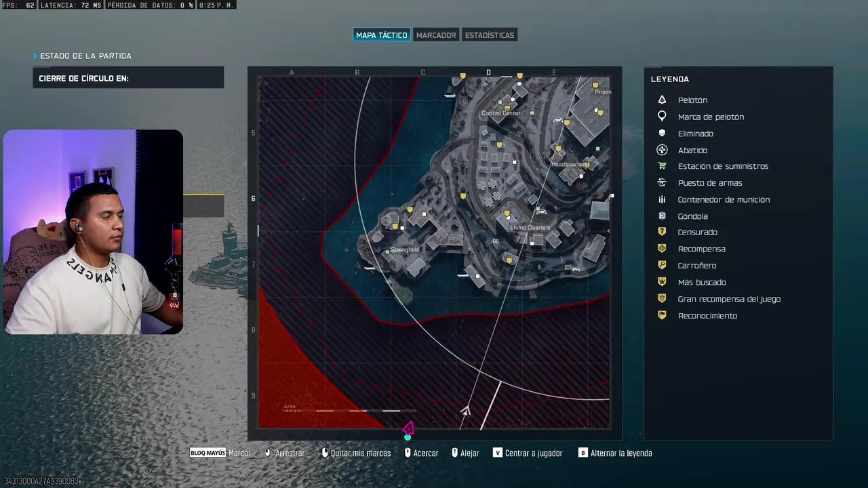This screenshot has width=868, height=488.
Task: Click the LATENCIA: 72 MS readout
Action: [71, 5]
